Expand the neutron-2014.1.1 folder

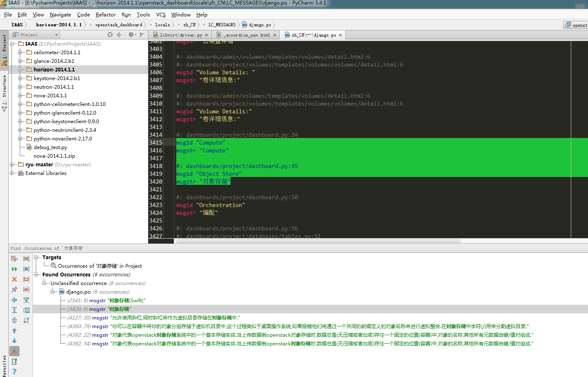point(20,87)
